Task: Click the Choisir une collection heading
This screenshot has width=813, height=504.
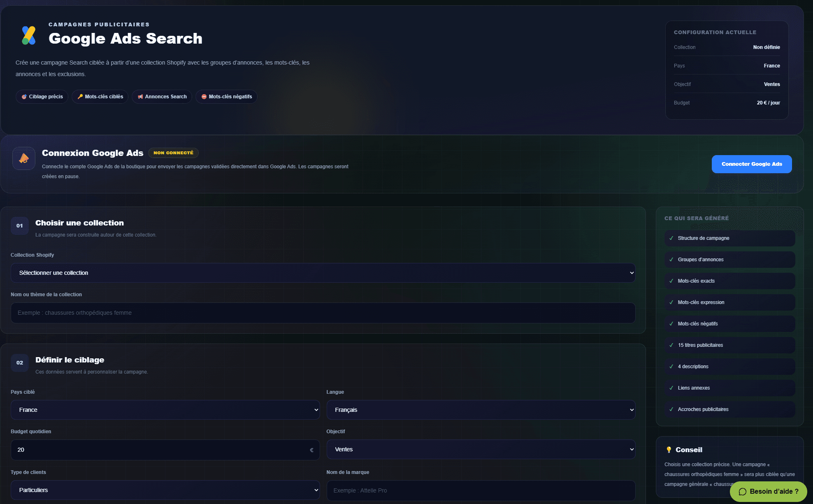Action: [79, 223]
